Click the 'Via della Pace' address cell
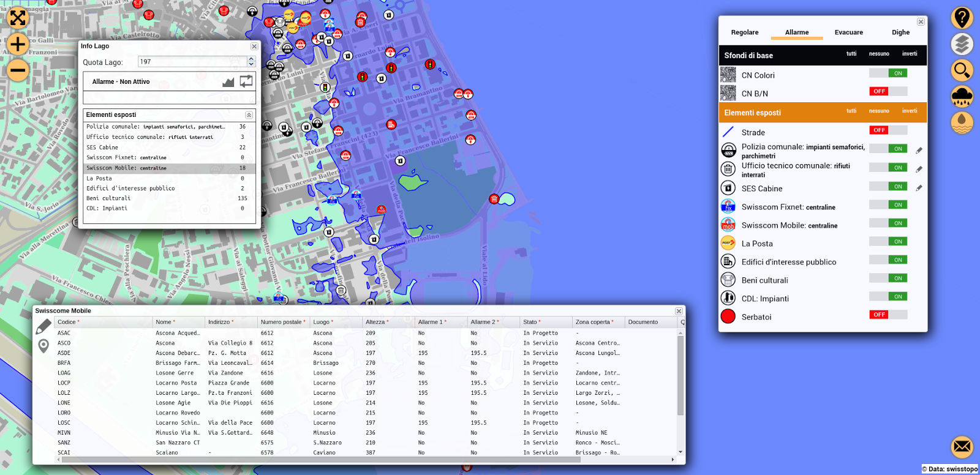Screen dimensions: 980x475 coord(230,423)
